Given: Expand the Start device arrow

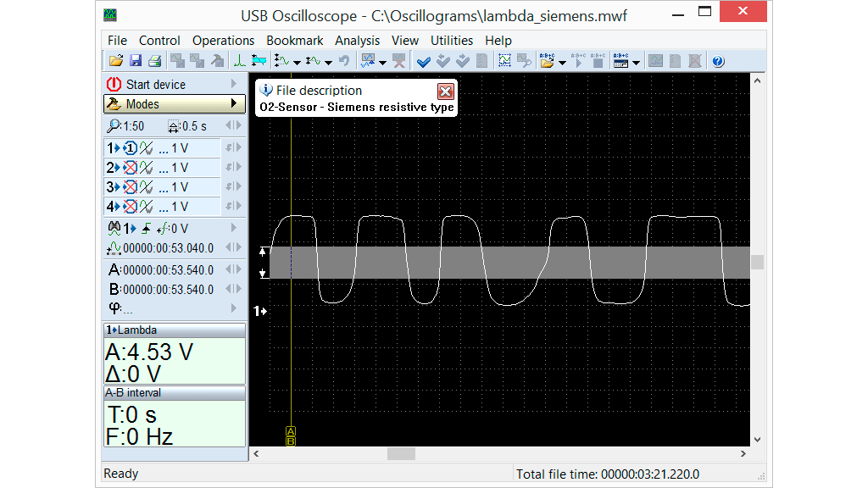Looking at the screenshot, I should point(234,84).
